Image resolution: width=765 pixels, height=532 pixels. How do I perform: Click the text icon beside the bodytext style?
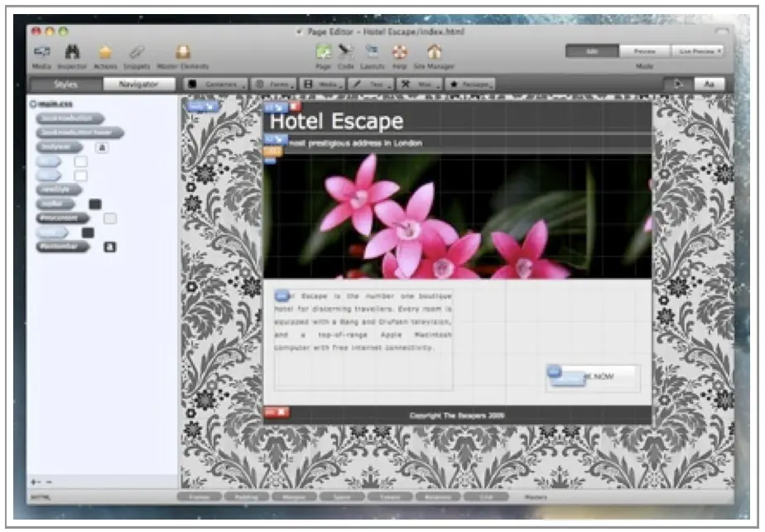102,147
